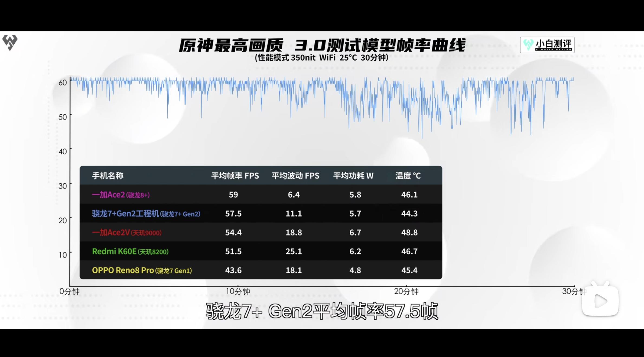Click the 57.5 average FPS value

pyautogui.click(x=233, y=214)
